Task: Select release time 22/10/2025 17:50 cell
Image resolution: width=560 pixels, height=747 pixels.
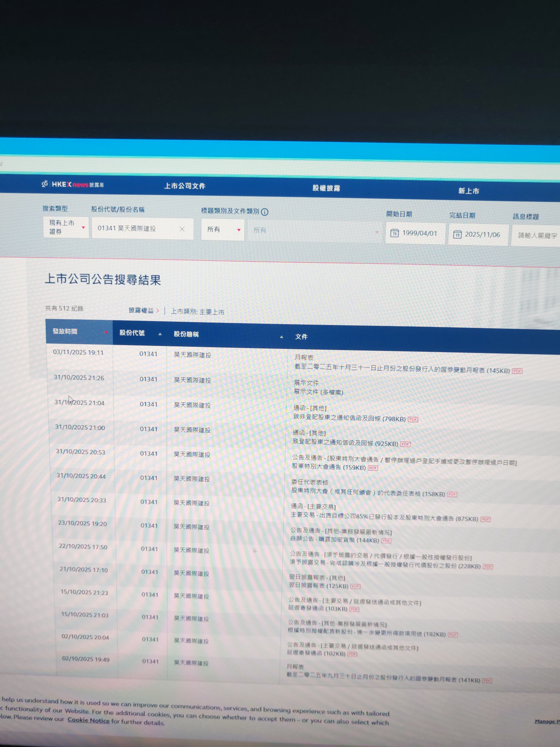Action: coord(83,547)
